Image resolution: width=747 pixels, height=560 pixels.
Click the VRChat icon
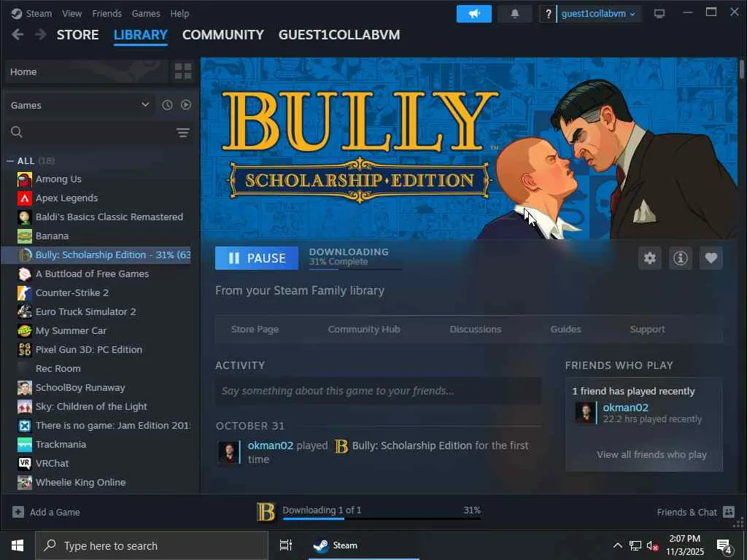pyautogui.click(x=25, y=463)
